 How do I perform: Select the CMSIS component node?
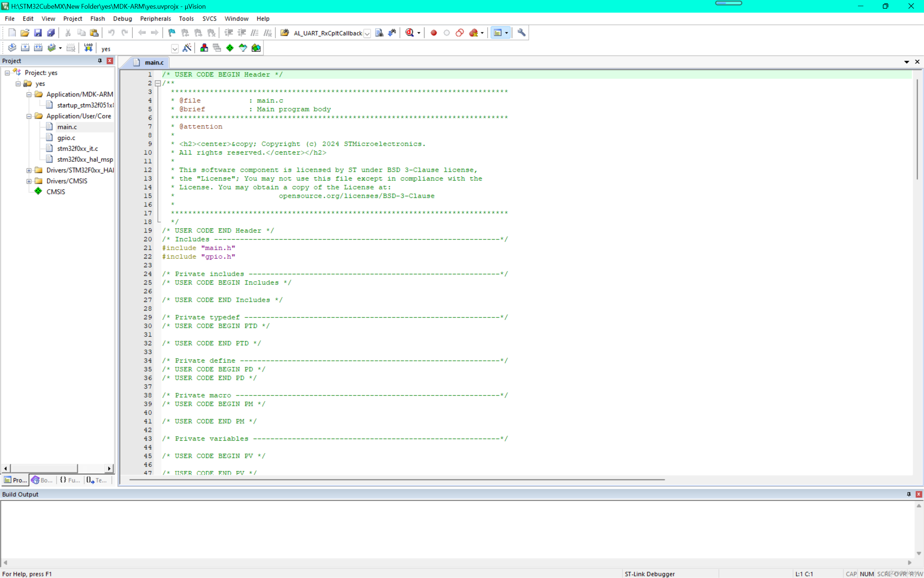tap(56, 192)
